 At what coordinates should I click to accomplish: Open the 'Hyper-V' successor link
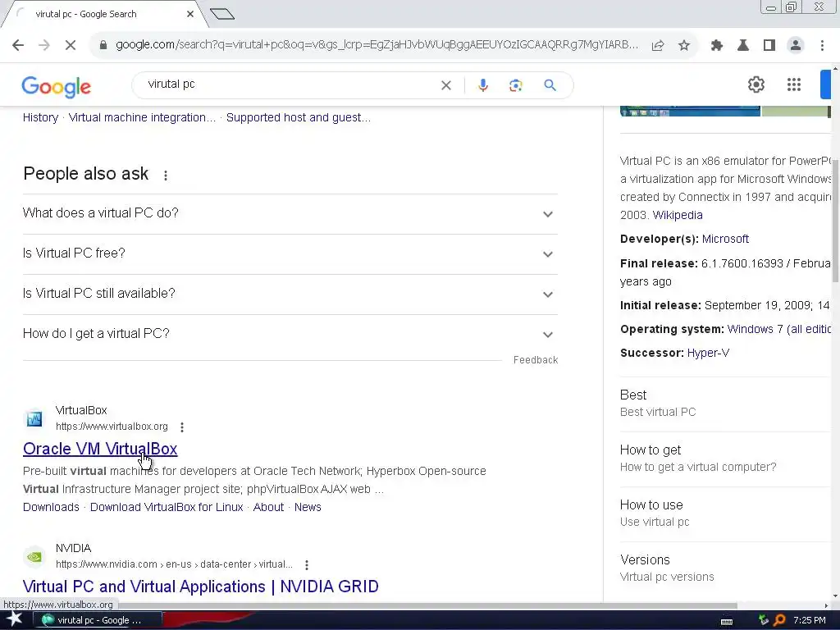708,353
